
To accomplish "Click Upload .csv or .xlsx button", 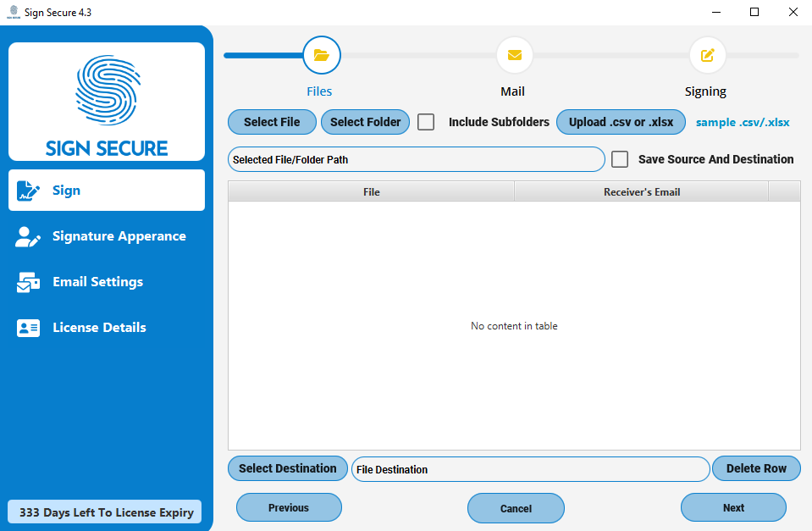I will [x=621, y=122].
